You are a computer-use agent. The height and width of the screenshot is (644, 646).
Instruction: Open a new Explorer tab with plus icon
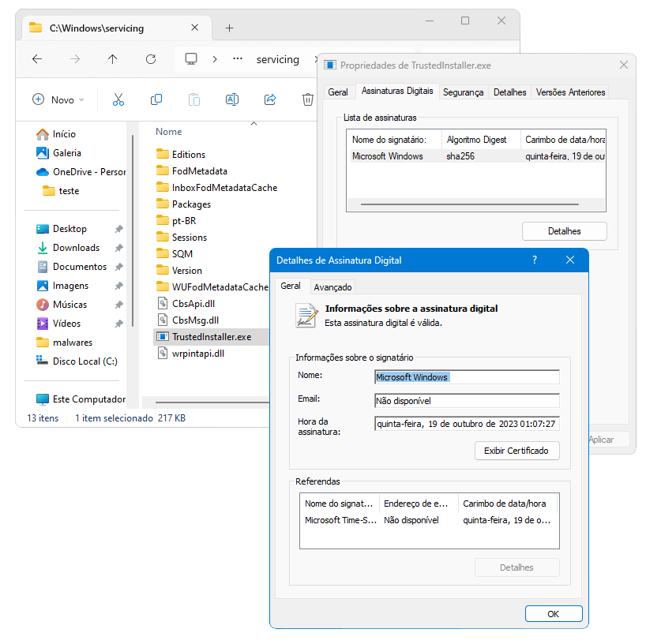[230, 28]
